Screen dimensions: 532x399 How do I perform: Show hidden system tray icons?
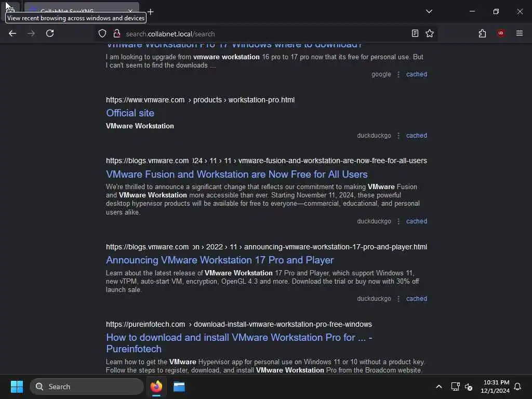point(438,387)
